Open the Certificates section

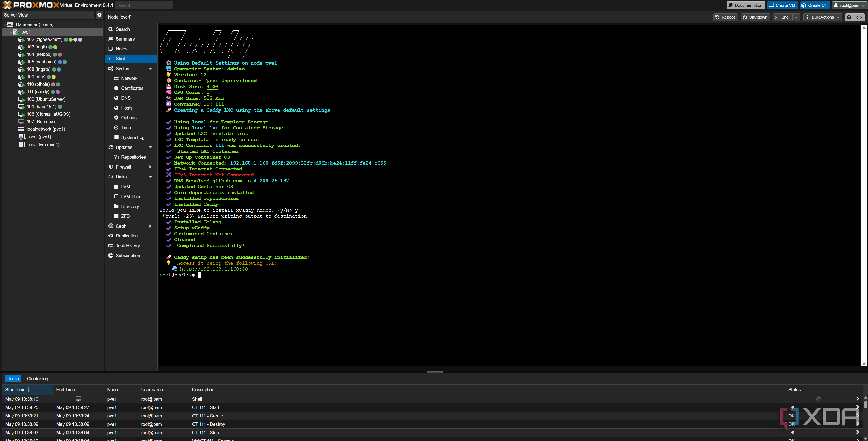pyautogui.click(x=132, y=88)
